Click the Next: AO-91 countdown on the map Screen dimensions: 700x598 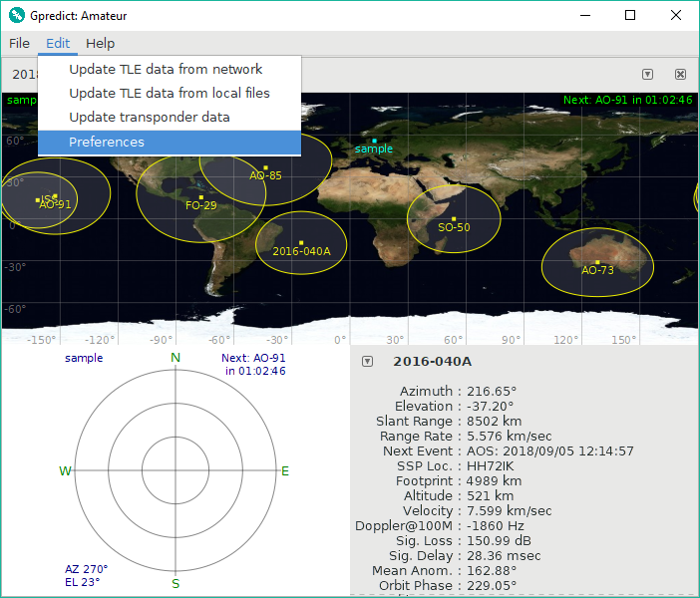627,100
